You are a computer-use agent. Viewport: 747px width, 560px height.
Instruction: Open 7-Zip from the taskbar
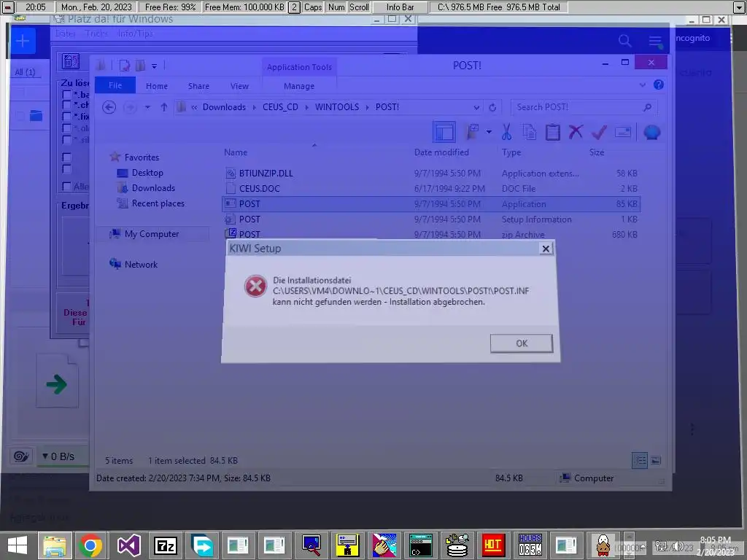coord(166,545)
